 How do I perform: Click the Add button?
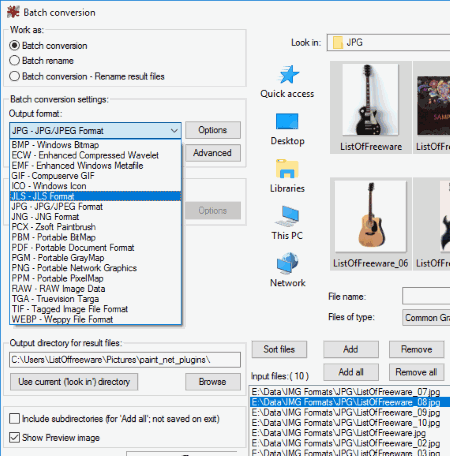351,349
